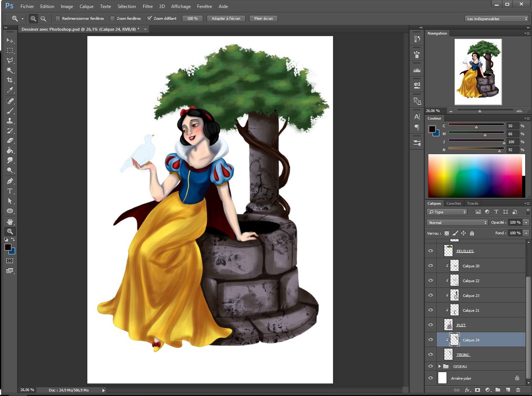The width and height of the screenshot is (532, 396).
Task: Select the Magic Wand tool
Action: coord(10,70)
